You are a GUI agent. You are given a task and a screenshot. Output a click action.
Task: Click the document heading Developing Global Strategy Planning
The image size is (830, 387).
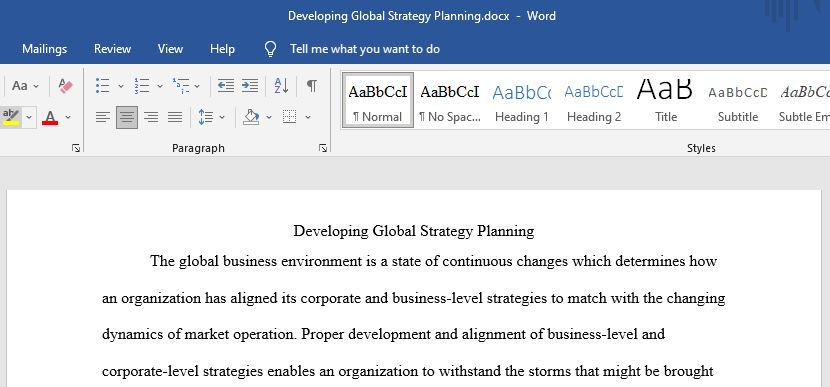coord(414,231)
